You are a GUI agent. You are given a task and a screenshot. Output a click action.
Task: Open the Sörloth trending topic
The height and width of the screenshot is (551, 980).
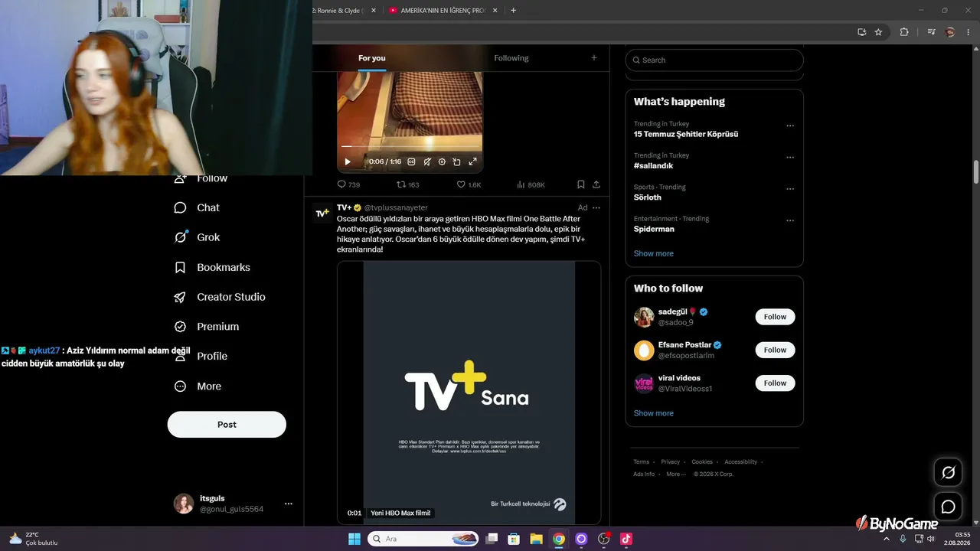(648, 197)
